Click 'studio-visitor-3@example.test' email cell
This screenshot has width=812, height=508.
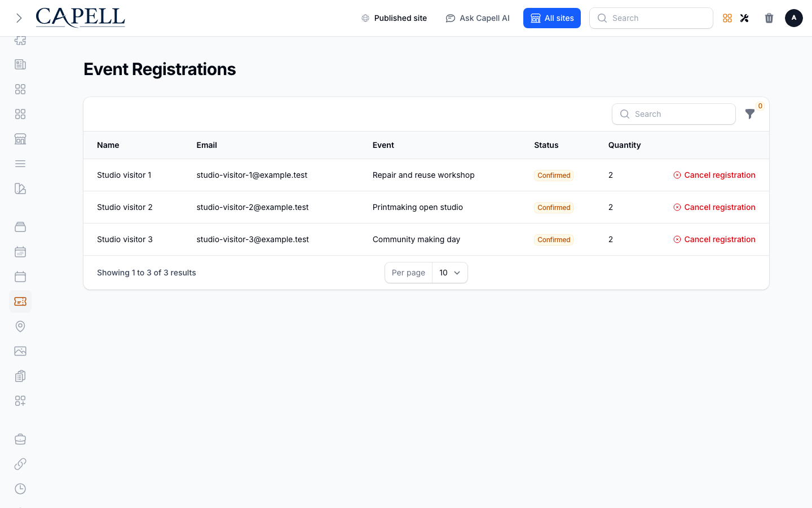253,239
